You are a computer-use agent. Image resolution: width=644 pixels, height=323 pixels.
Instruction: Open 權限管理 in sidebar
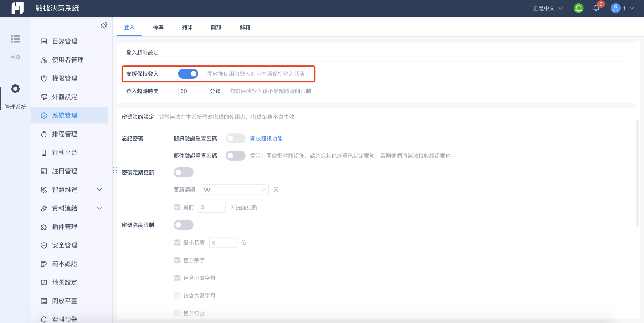[x=69, y=78]
